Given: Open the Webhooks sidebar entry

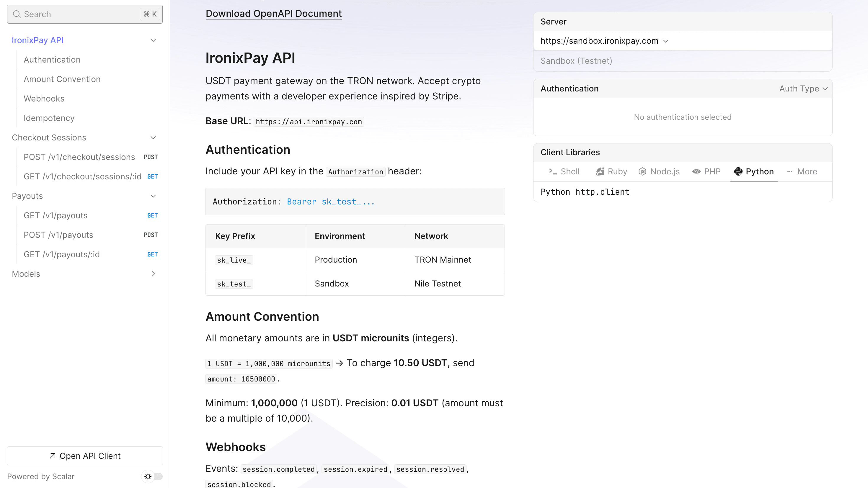Looking at the screenshot, I should pos(44,98).
